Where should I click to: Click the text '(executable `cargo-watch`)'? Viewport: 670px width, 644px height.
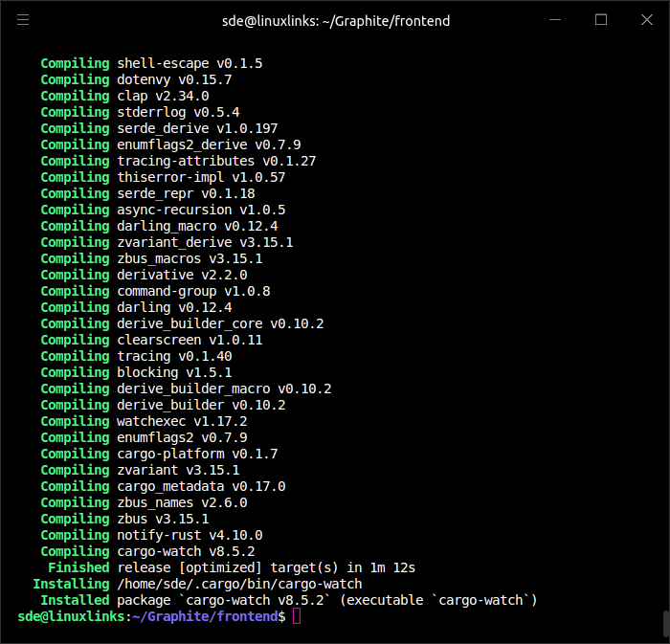[438, 600]
